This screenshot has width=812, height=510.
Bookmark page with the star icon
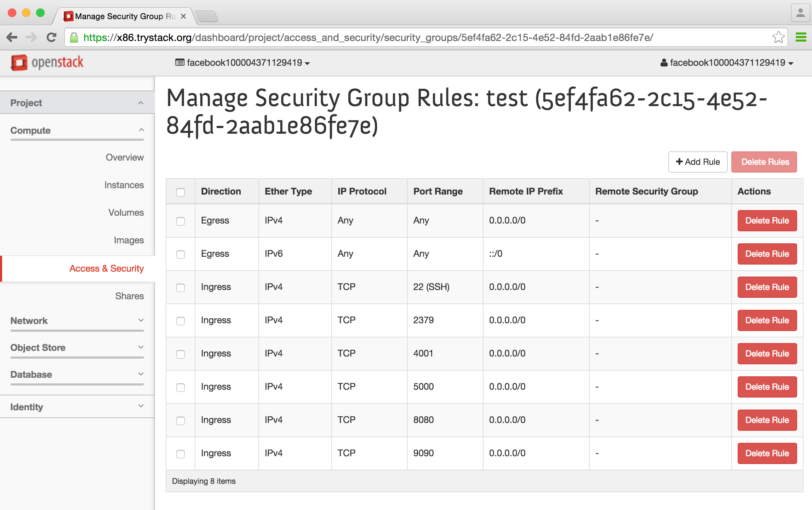click(x=778, y=37)
